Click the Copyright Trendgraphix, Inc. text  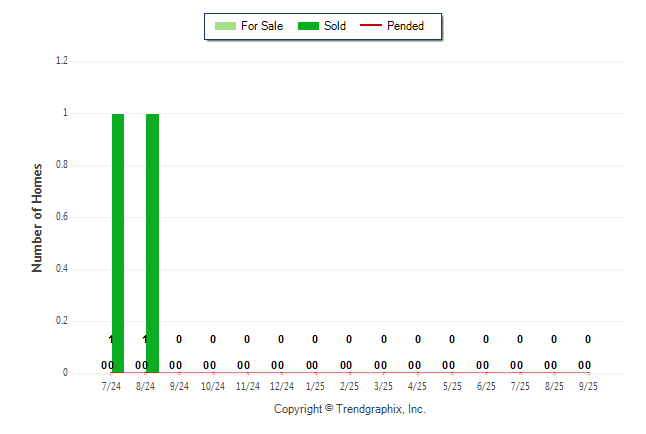tap(350, 409)
